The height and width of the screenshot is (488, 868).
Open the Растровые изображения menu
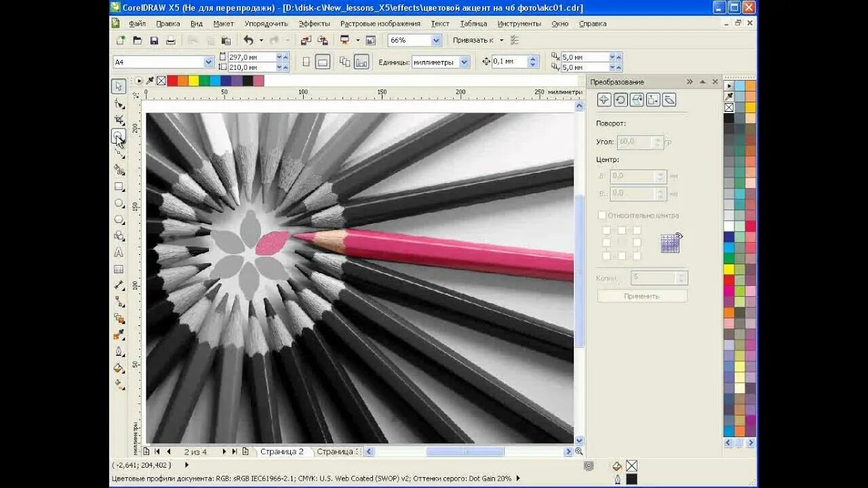pos(380,23)
